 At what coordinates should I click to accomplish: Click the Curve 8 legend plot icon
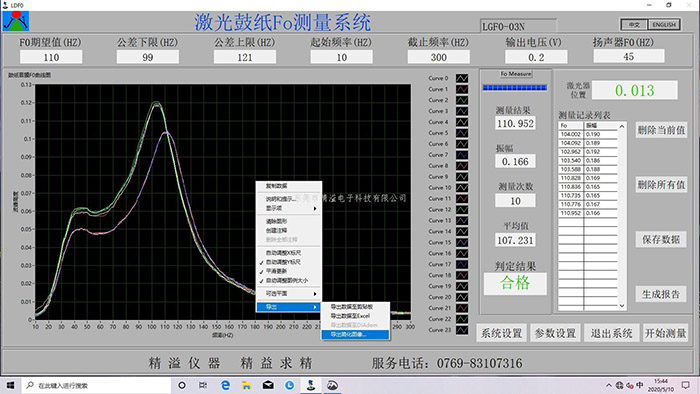point(462,166)
